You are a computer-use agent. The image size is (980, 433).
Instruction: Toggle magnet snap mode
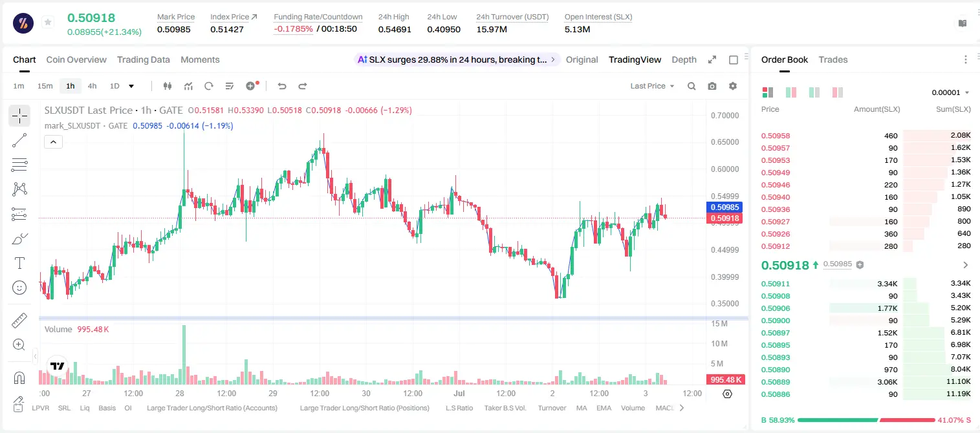point(19,378)
